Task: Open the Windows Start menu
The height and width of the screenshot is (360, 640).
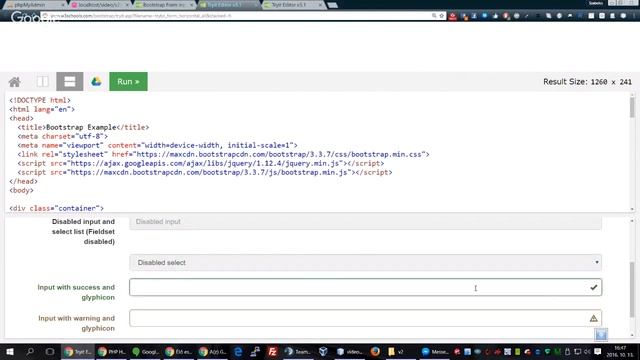Action: [10, 351]
